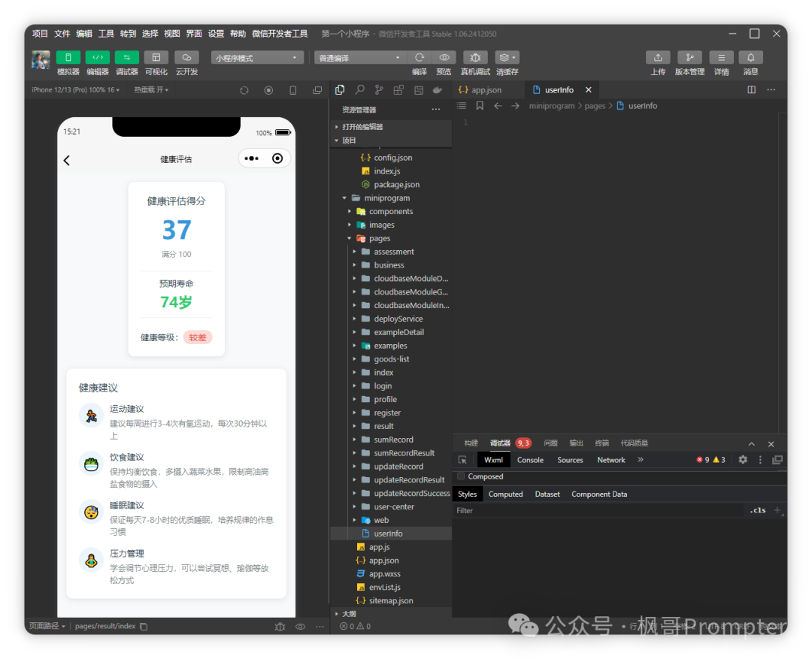812x659 pixels.
Task: Open DevTools settings gear icon
Action: (743, 460)
